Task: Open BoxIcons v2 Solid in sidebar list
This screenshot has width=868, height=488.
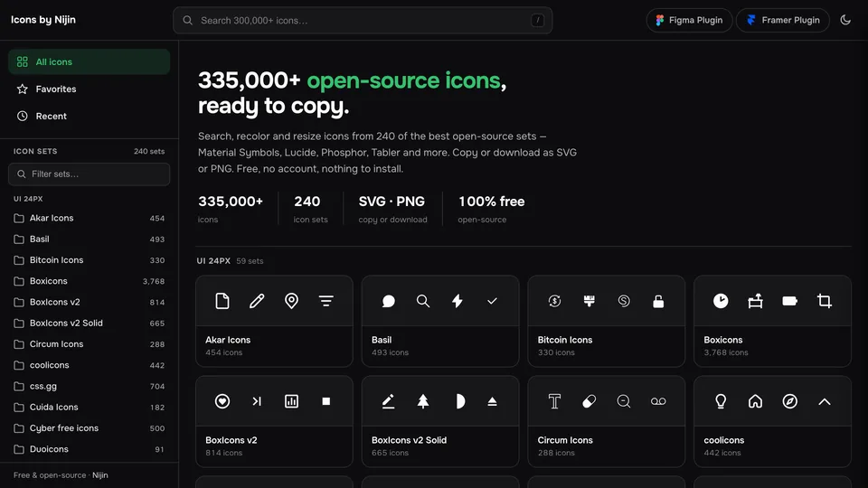Action: point(90,324)
